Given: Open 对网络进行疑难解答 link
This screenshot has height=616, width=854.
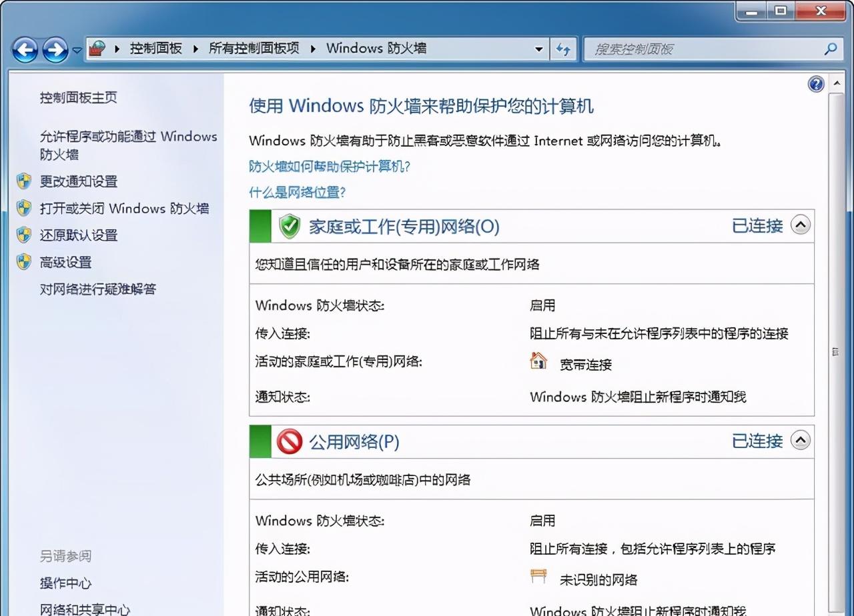Looking at the screenshot, I should (x=98, y=289).
